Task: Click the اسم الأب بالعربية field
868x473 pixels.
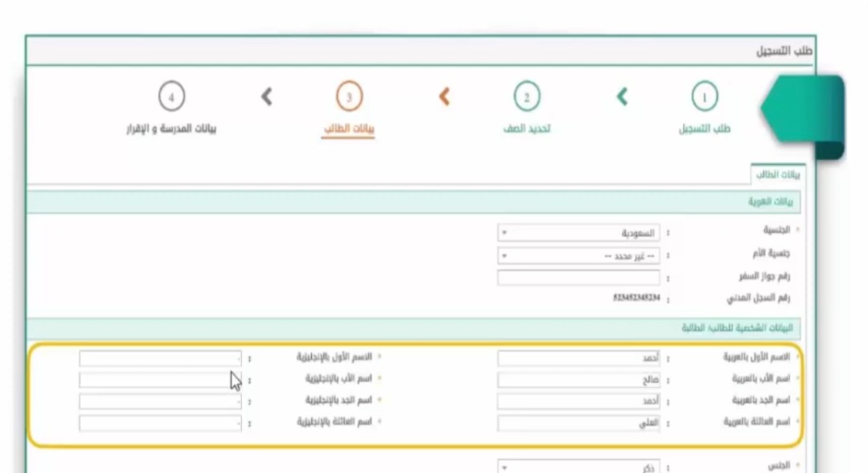Action: pos(579,380)
